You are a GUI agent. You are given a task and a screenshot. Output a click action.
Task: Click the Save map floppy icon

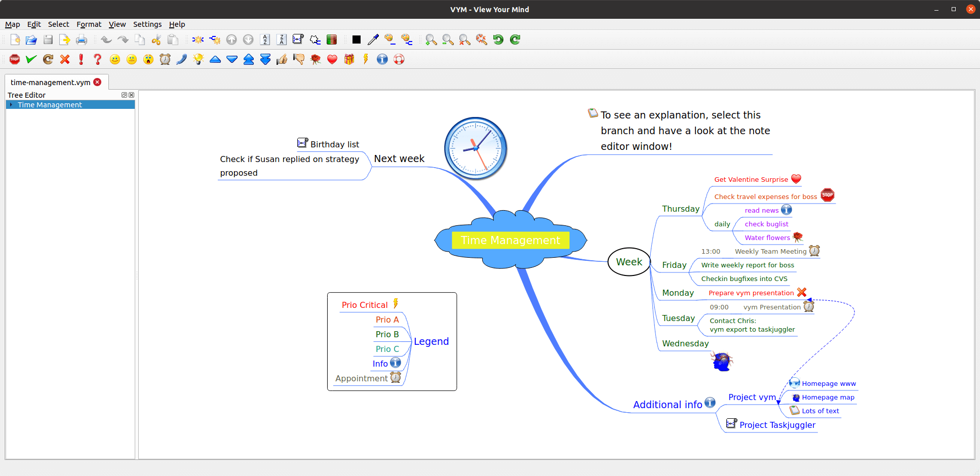coord(48,39)
